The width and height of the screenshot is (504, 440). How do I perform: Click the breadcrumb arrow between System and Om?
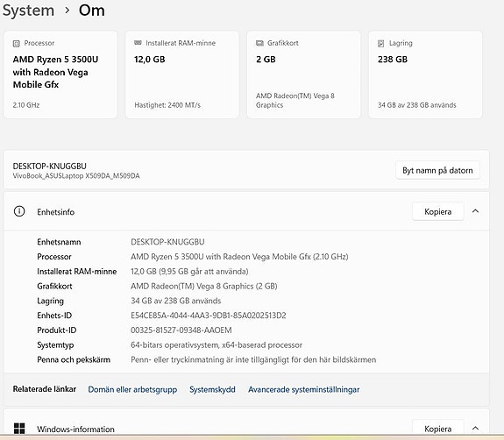(67, 11)
